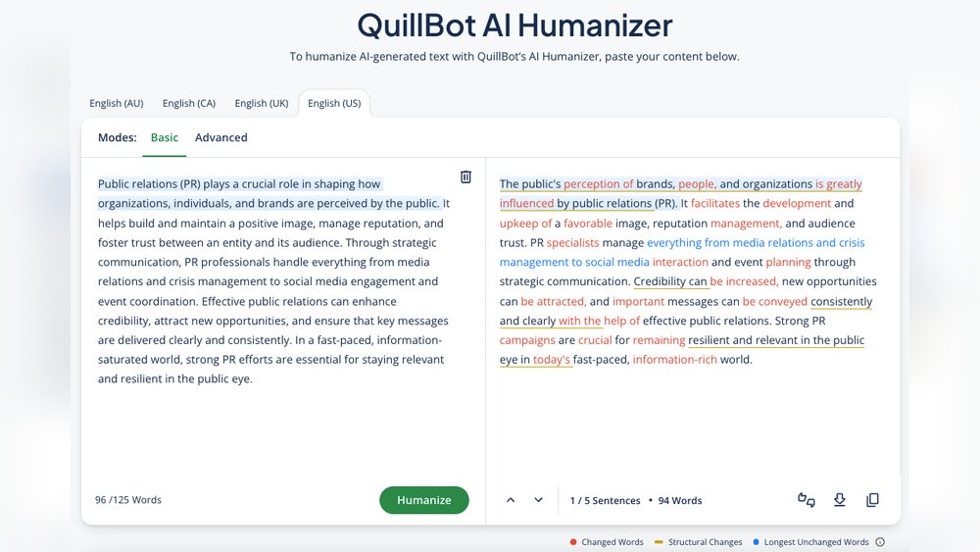
Task: Switch to English (CA) tab
Action: 189,103
